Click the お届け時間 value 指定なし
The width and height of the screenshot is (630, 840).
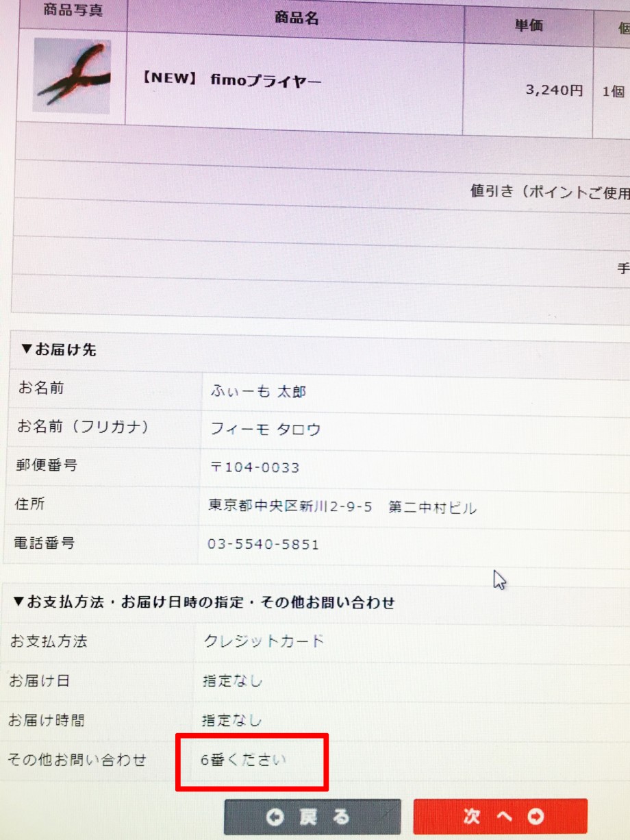231,720
